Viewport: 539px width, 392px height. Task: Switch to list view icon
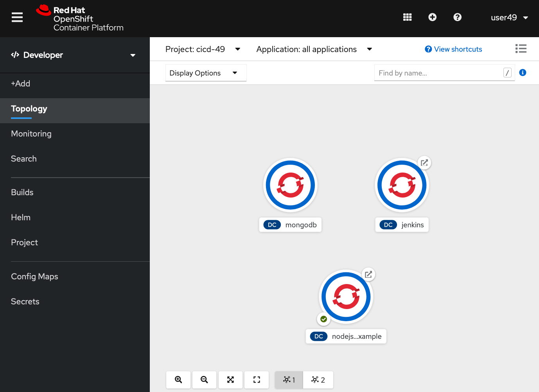521,49
